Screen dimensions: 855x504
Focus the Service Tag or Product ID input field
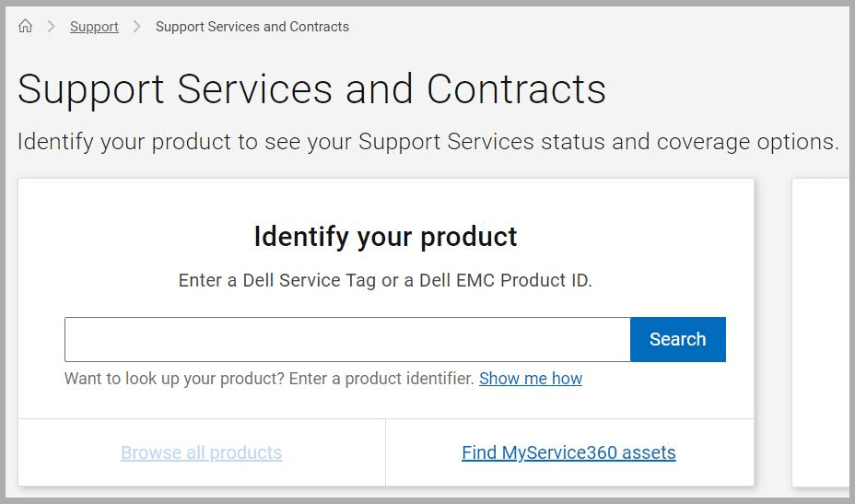347,339
